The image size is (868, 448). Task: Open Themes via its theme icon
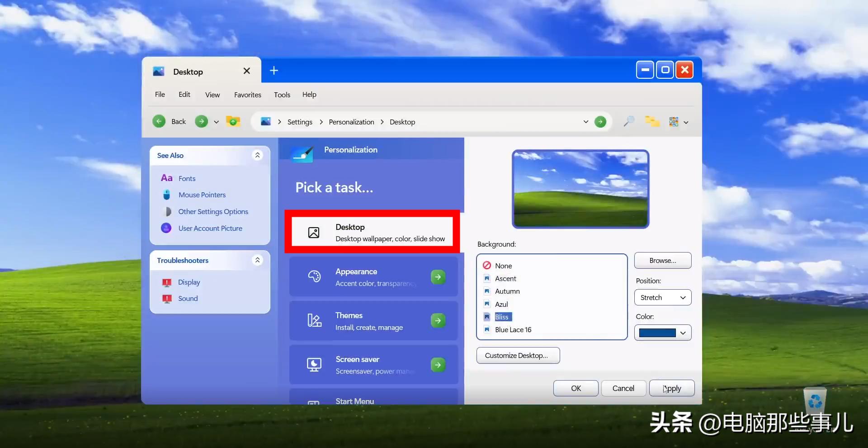coord(314,320)
